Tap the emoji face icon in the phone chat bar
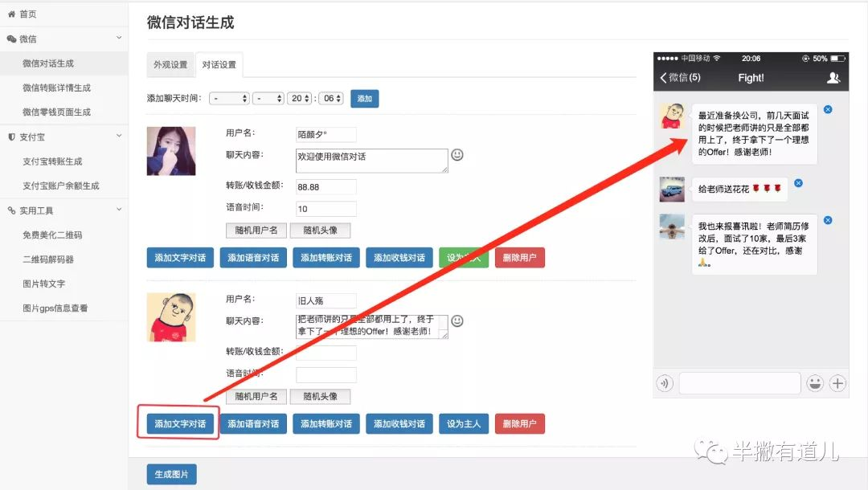Viewport: 868px width, 490px height. 814,383
